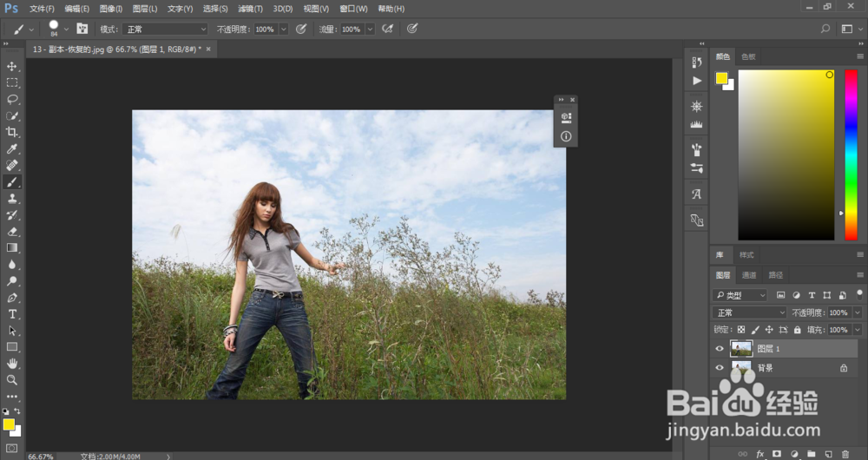Image resolution: width=868 pixels, height=460 pixels.
Task: Toggle visibility of 背景 layer
Action: (x=719, y=367)
